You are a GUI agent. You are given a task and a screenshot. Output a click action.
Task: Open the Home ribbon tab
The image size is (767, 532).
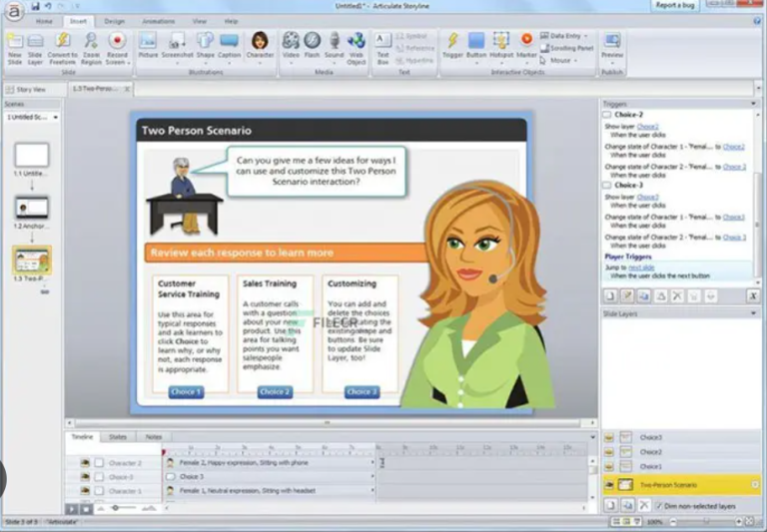click(x=44, y=22)
